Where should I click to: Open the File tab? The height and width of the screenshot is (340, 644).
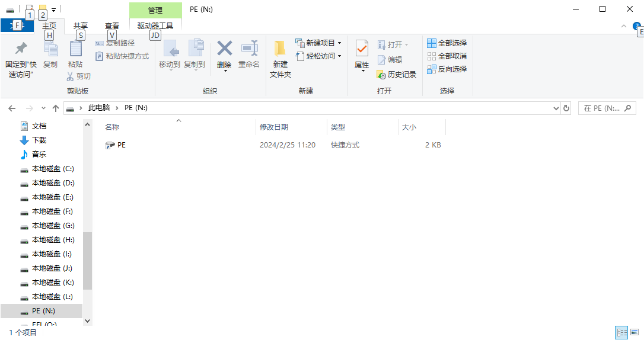[17, 25]
